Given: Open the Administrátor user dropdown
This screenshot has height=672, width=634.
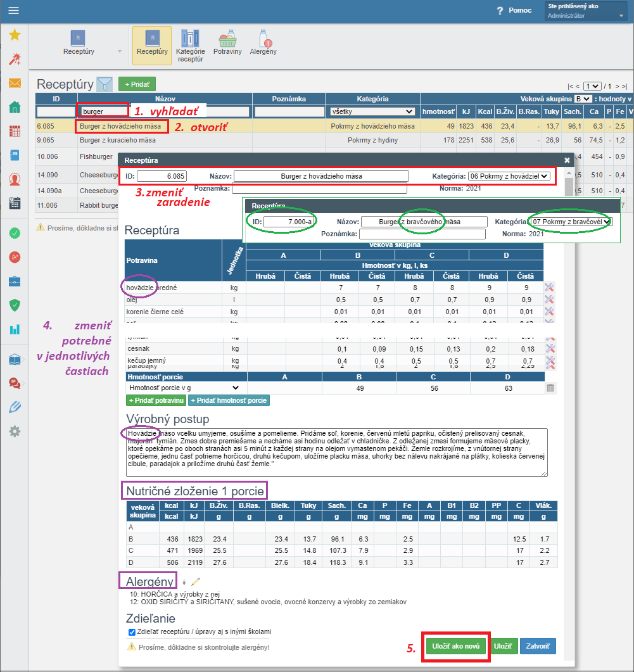Looking at the screenshot, I should 586,11.
